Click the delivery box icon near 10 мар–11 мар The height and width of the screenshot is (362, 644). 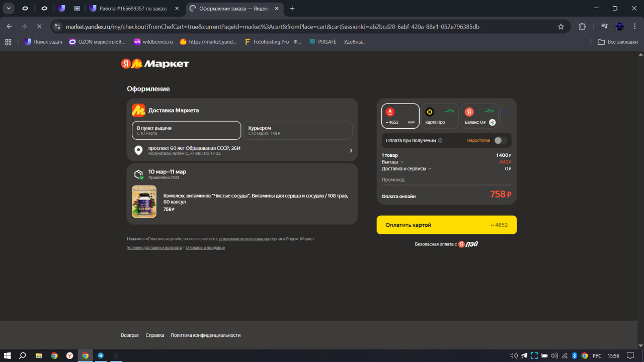pyautogui.click(x=138, y=174)
